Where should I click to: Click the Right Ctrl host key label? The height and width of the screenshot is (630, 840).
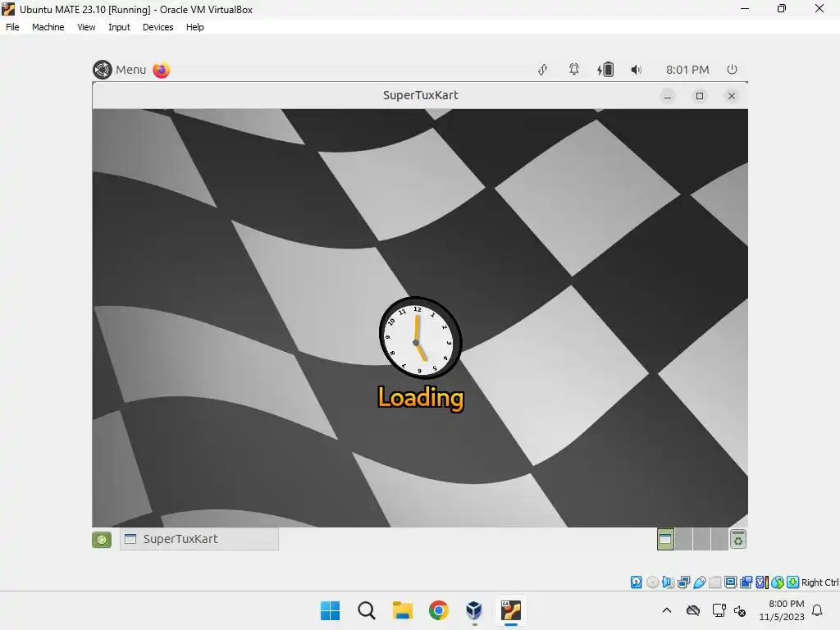tap(820, 582)
